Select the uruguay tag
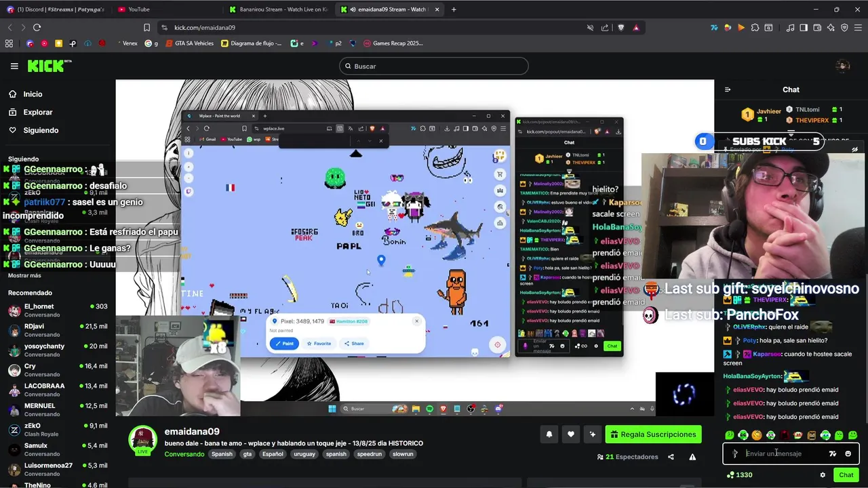The image size is (868, 488). [304, 454]
